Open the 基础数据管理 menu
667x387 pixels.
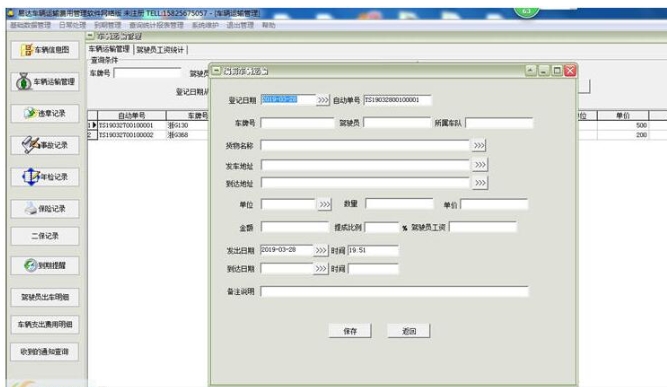pos(31,25)
